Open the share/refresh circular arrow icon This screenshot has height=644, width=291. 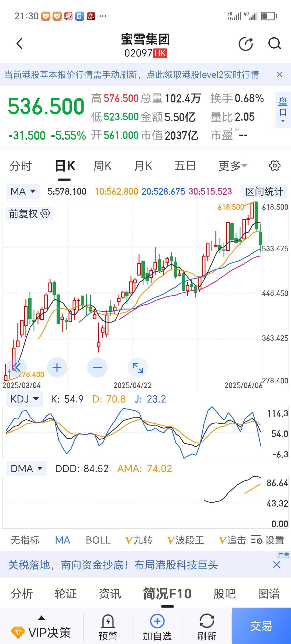pyautogui.click(x=246, y=44)
